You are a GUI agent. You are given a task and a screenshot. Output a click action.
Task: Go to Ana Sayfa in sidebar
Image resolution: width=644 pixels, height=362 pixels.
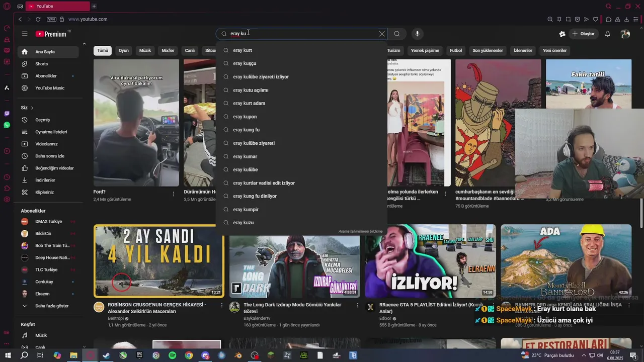[48, 52]
